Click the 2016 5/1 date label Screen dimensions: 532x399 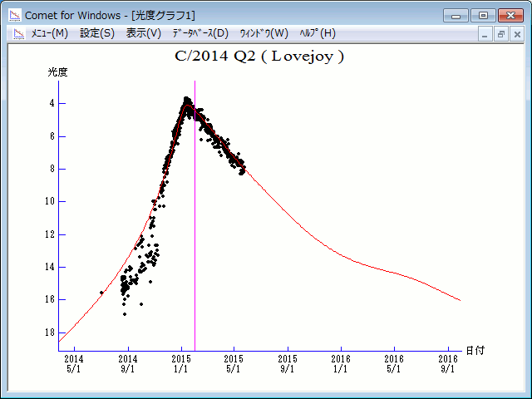click(x=394, y=364)
